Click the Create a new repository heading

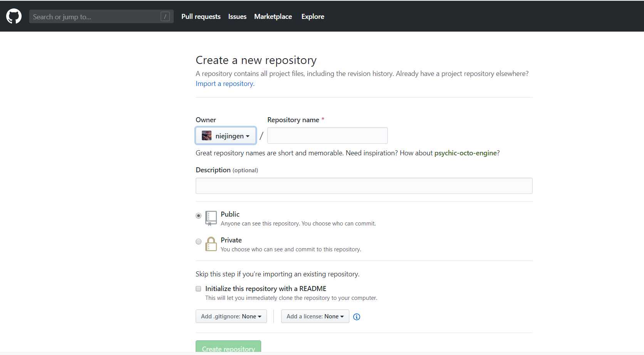pos(256,60)
